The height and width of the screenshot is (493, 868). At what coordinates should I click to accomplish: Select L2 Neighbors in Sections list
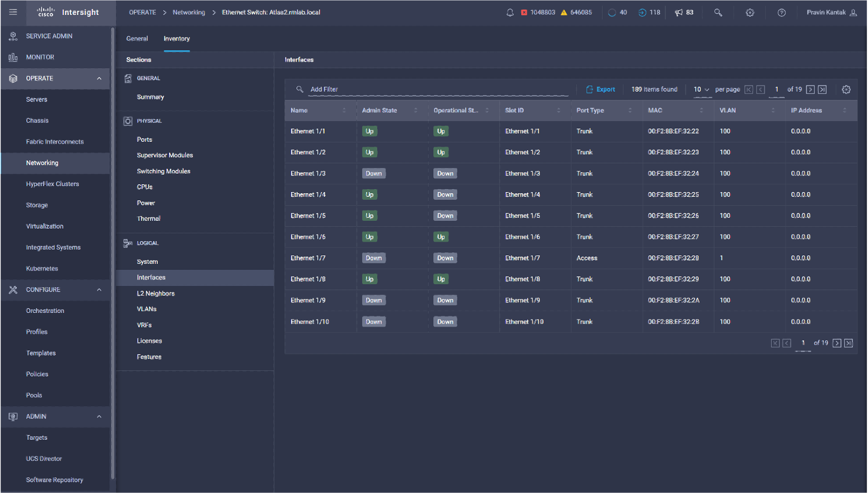[155, 294]
